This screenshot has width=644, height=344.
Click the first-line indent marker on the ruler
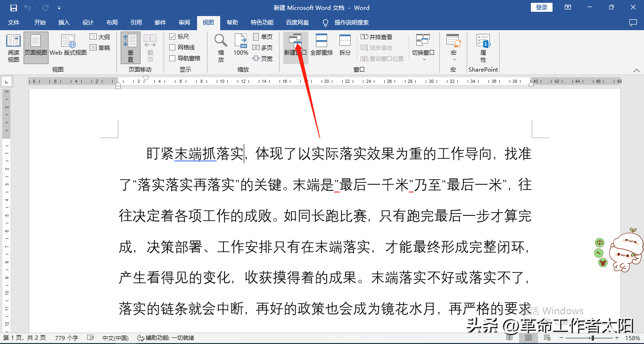[146, 78]
